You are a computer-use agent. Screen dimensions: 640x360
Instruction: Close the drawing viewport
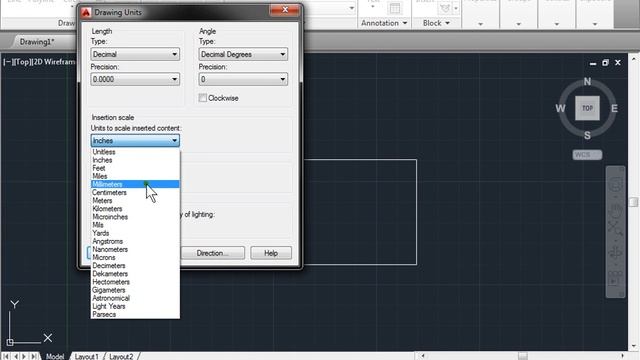[618, 63]
